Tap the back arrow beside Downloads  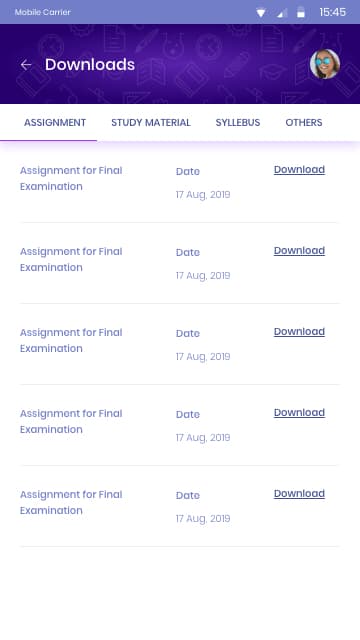tap(26, 64)
